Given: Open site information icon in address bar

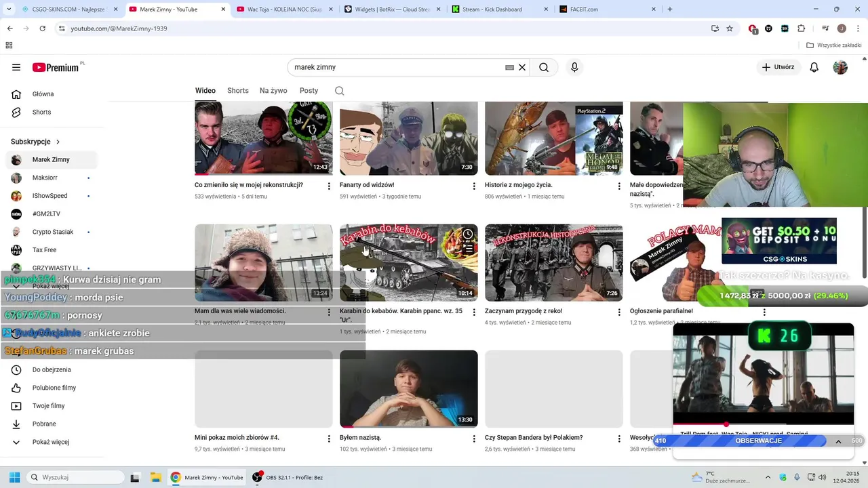Looking at the screenshot, I should pyautogui.click(x=62, y=28).
